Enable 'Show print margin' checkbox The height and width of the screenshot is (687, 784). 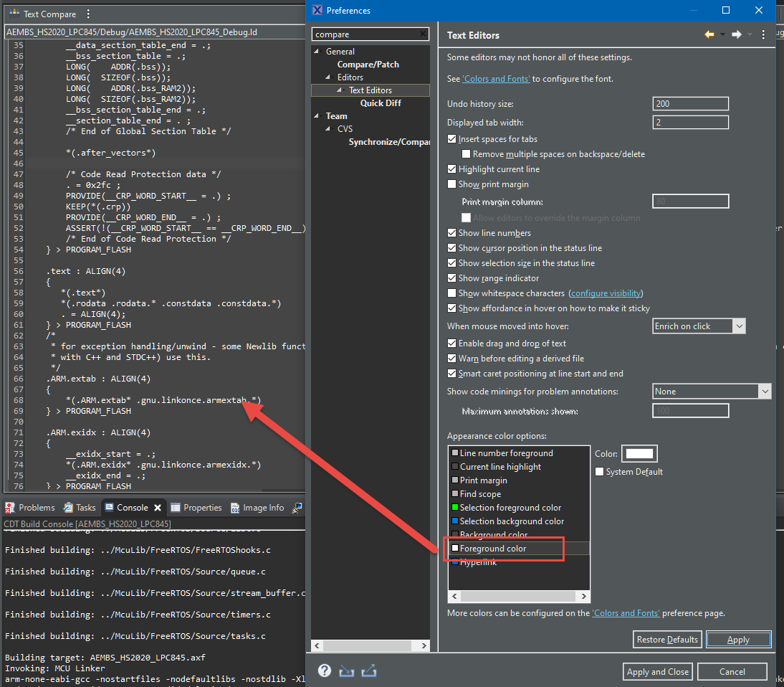[x=451, y=184]
